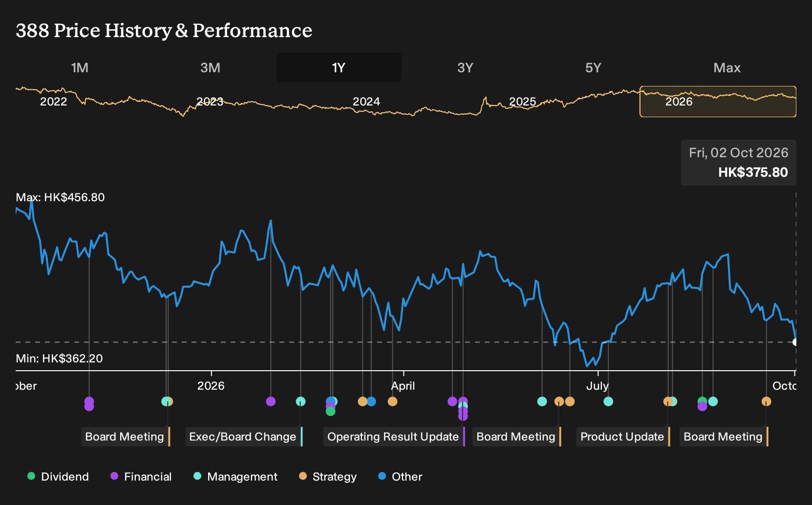812x505 pixels.
Task: Click the teal Management marker above Exec/Board Change label
Action: click(300, 401)
